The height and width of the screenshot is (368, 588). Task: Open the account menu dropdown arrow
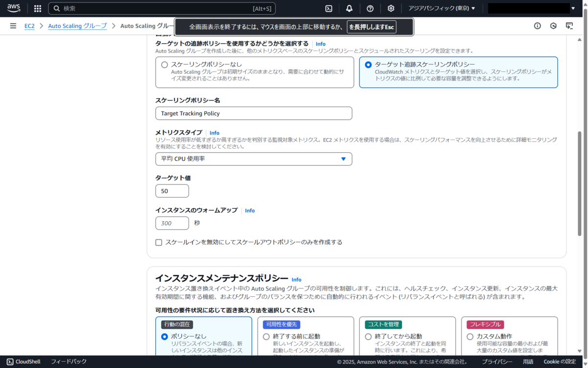573,8
